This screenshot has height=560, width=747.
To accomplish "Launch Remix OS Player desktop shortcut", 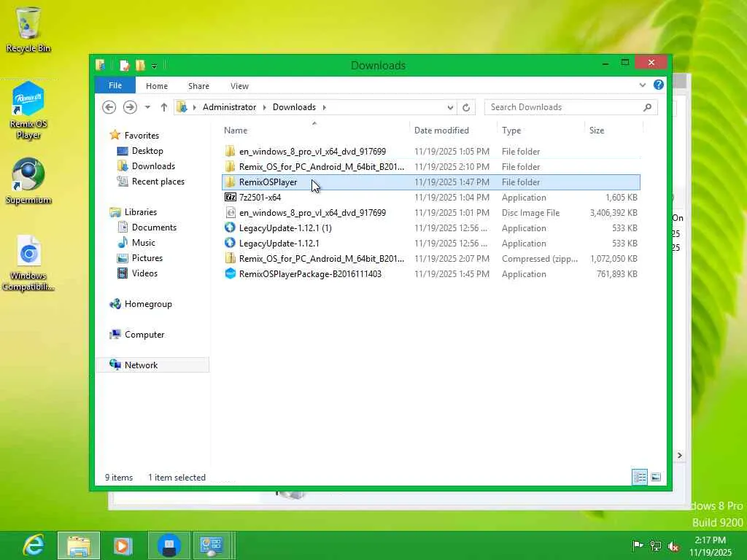I will pos(28,111).
